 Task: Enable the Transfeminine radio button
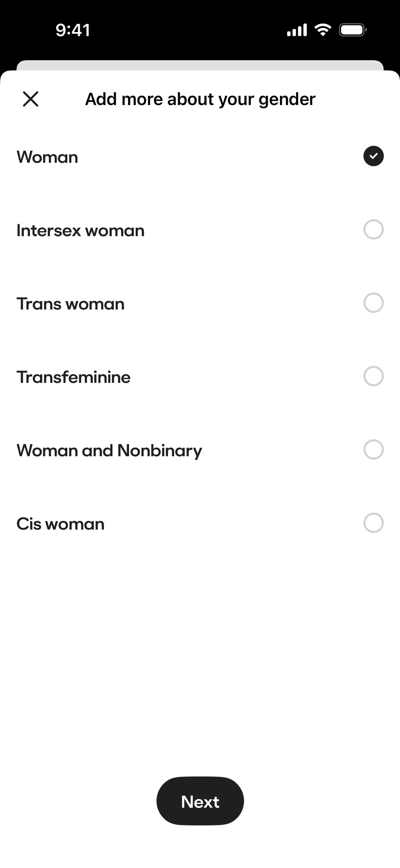[x=373, y=376]
